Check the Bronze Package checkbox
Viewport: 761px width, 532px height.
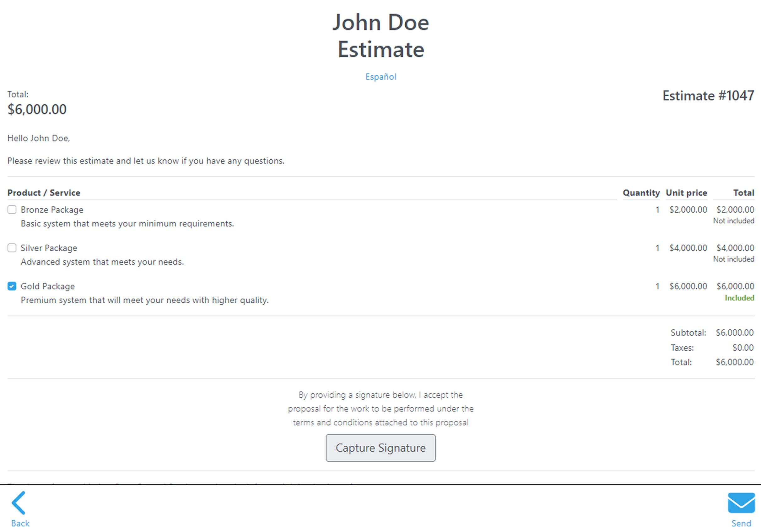[x=12, y=210]
